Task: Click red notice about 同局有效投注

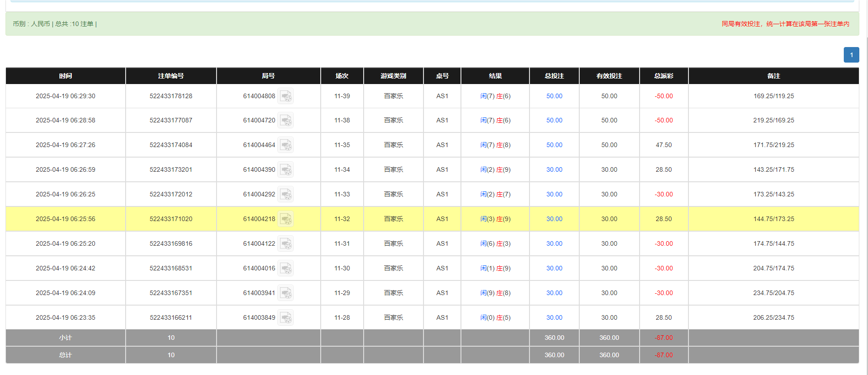Action: tap(785, 24)
